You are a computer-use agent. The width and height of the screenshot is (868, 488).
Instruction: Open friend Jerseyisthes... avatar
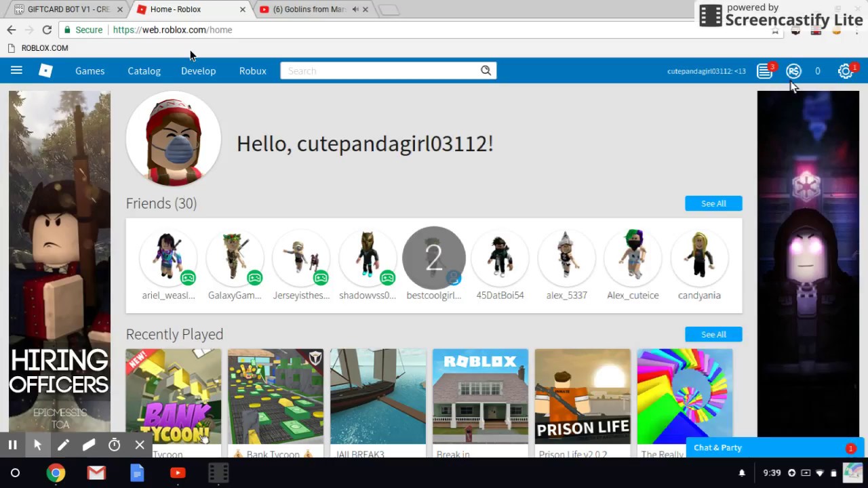coord(301,258)
